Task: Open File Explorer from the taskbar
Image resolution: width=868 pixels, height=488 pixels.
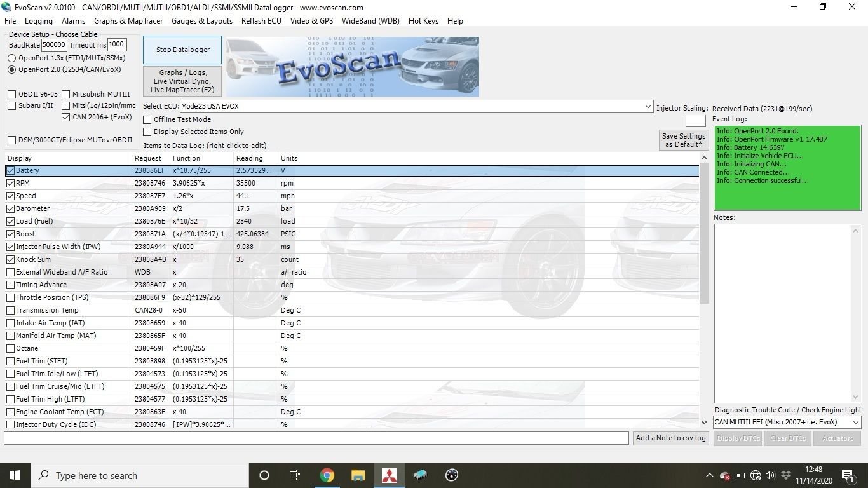Action: coord(358,475)
